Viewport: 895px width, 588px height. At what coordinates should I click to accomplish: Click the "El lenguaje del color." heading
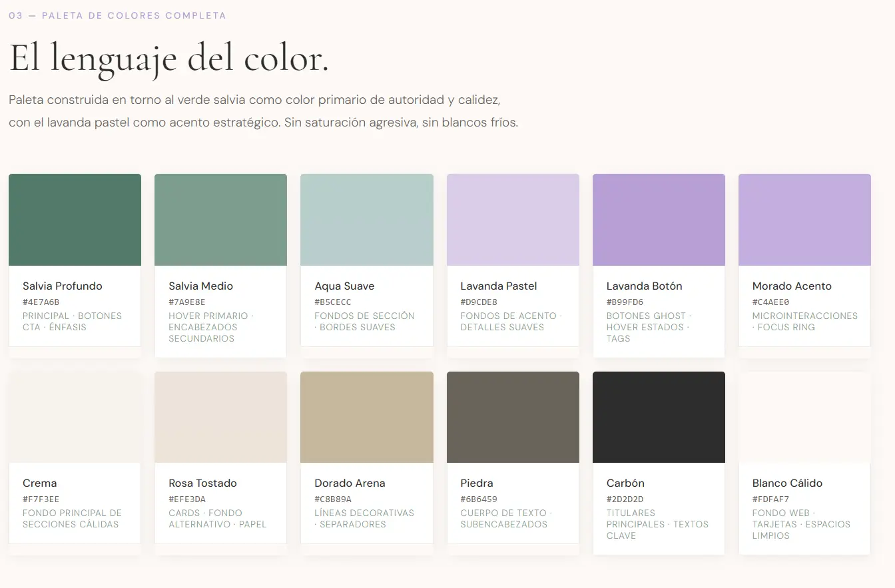tap(169, 59)
